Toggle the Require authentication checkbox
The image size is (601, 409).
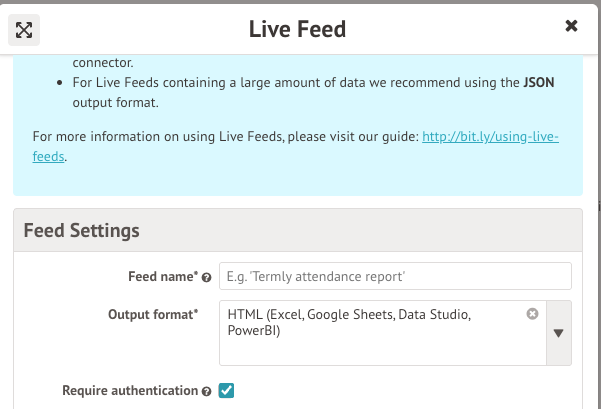[226, 391]
